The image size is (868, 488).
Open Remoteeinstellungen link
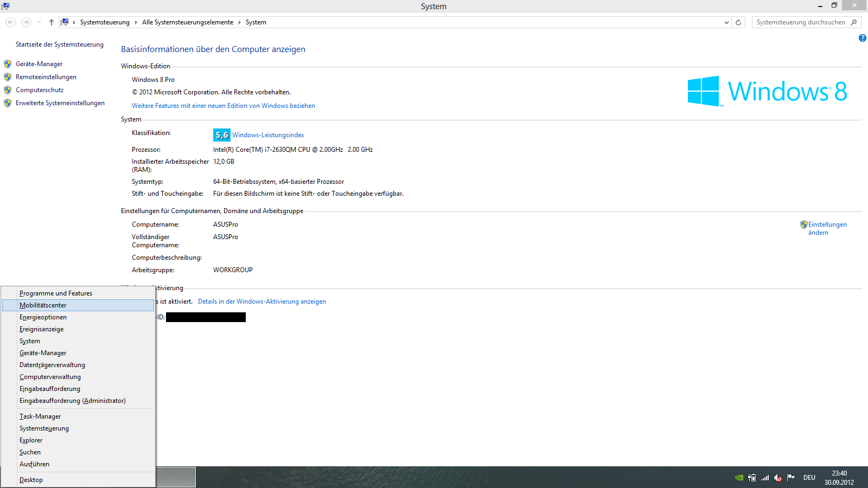pos(46,77)
